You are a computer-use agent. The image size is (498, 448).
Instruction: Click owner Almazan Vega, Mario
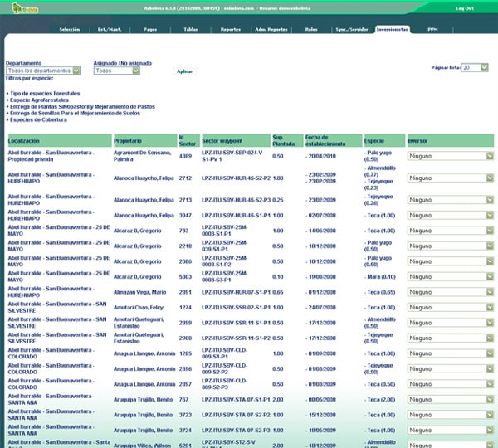(x=139, y=292)
